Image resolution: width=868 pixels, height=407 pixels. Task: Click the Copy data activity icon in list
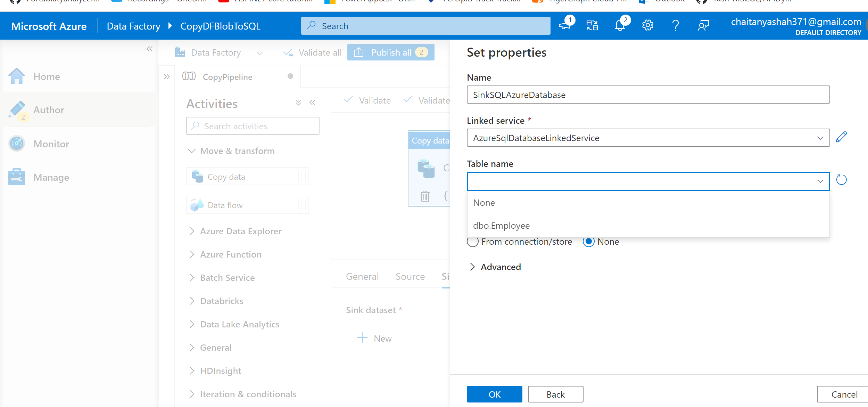click(197, 177)
